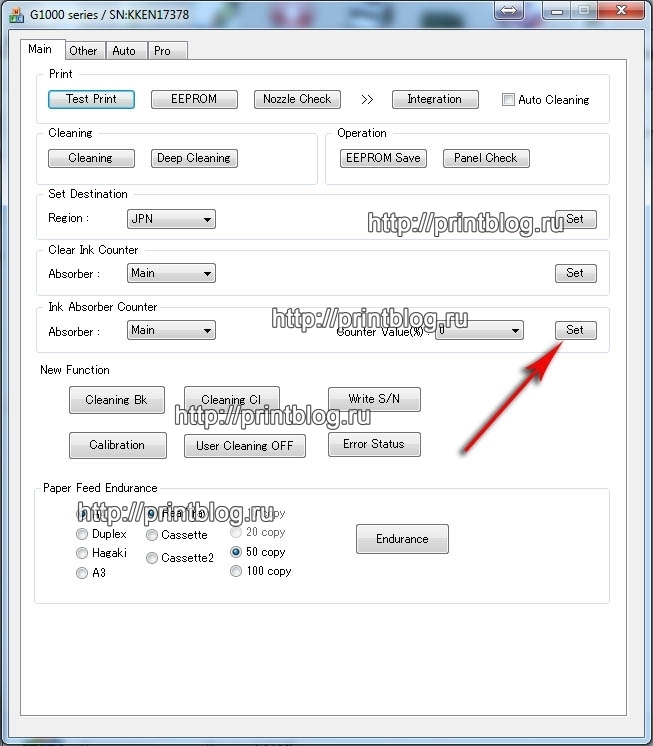
Task: Click Set in Ink Absorber Counter
Action: 575,330
